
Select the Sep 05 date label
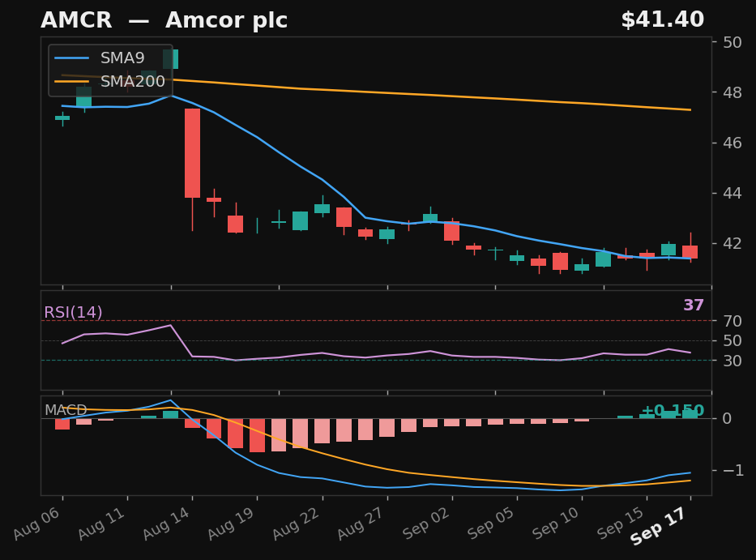pyautogui.click(x=491, y=524)
